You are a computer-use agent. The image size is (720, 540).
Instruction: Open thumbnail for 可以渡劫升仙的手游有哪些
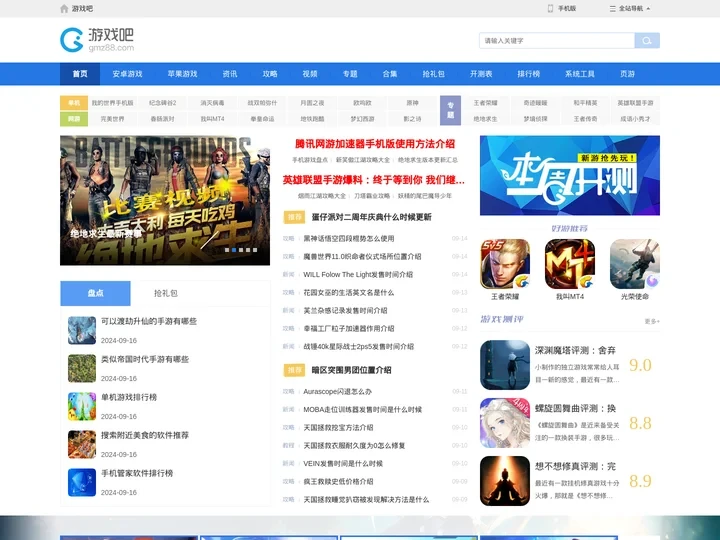(82, 330)
